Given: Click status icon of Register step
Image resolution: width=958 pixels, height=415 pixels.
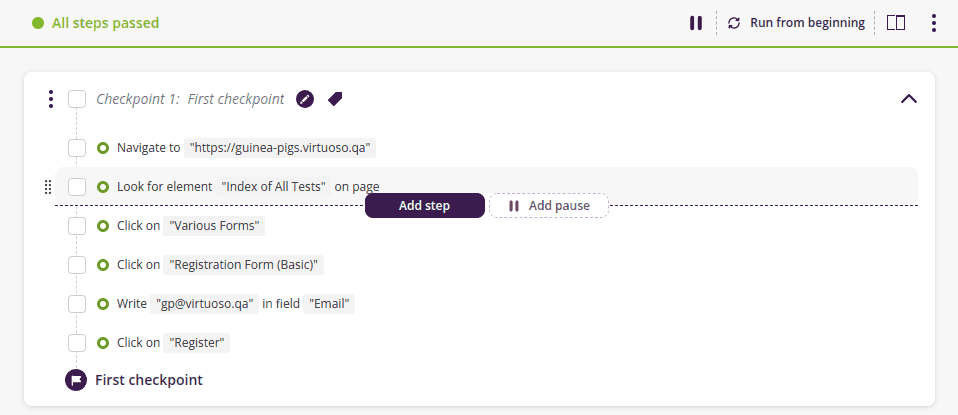Looking at the screenshot, I should click(103, 343).
